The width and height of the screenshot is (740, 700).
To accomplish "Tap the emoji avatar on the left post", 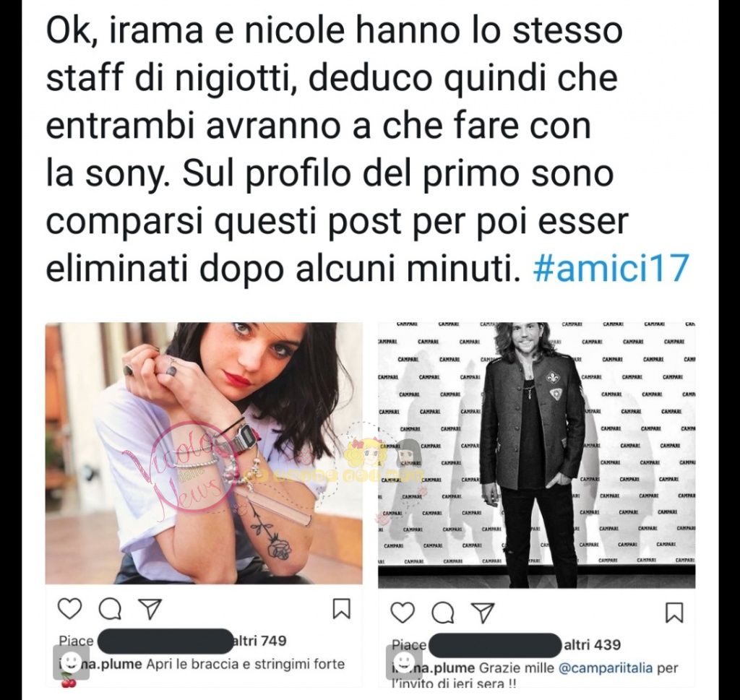I will click(x=71, y=662).
